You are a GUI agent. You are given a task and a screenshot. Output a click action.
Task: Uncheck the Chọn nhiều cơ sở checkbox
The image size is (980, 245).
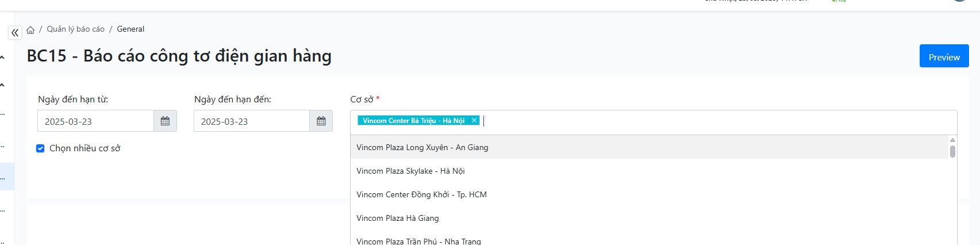point(40,148)
